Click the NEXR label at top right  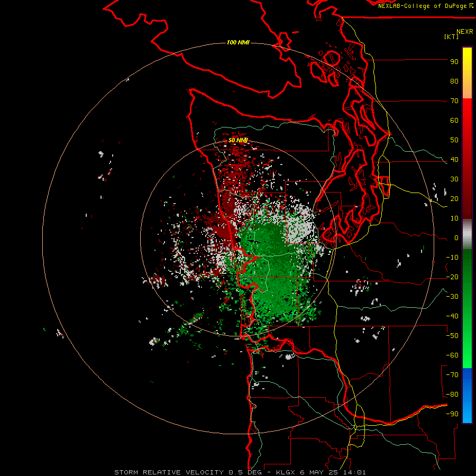464,32
